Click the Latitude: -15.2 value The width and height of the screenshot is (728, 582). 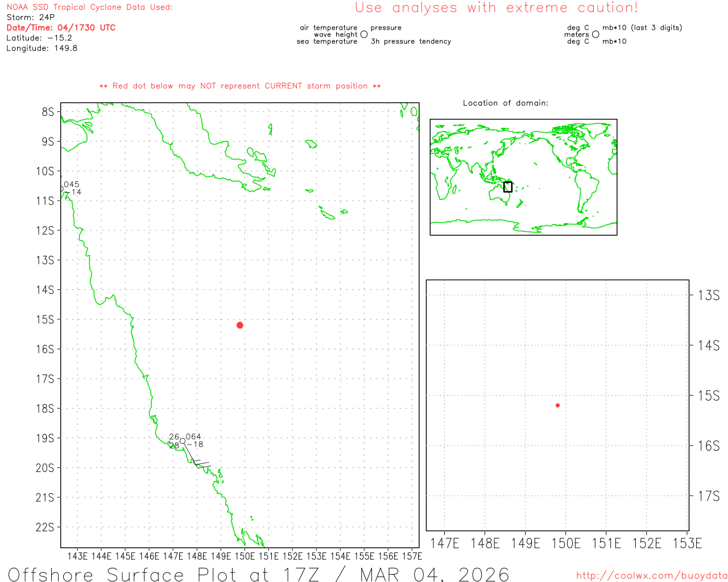(39, 38)
